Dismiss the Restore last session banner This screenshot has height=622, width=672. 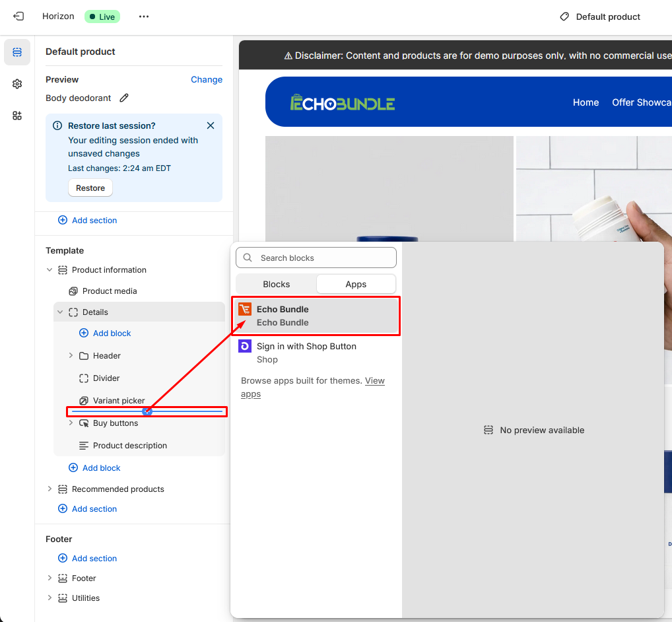point(211,125)
